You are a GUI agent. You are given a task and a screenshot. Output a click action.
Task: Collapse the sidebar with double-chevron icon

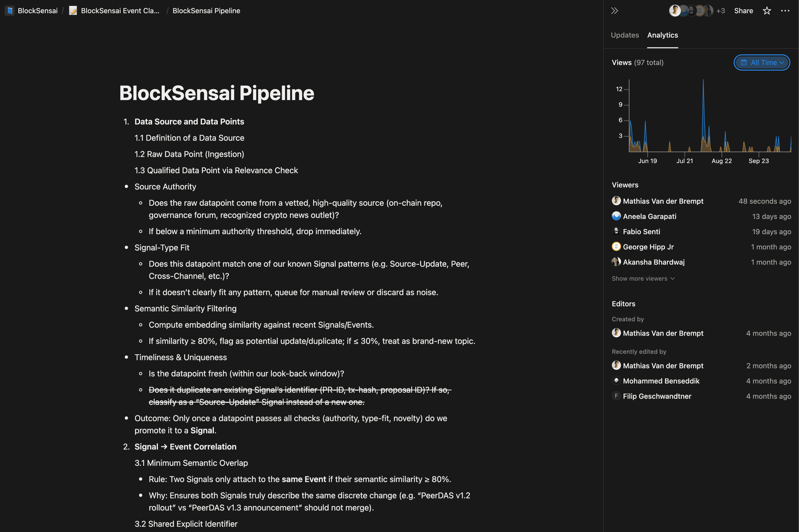614,11
